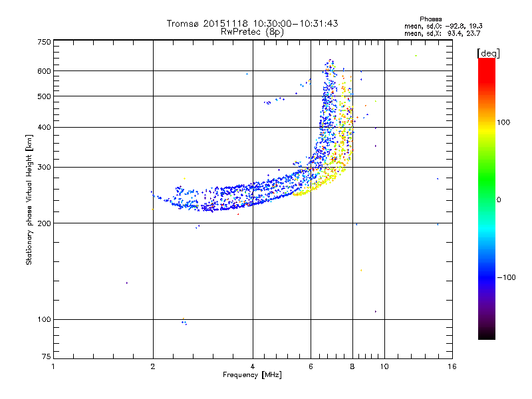Screen dimensions: 532x399
Task: Click the y-axis '600' tick label
Action: [x=44, y=71]
